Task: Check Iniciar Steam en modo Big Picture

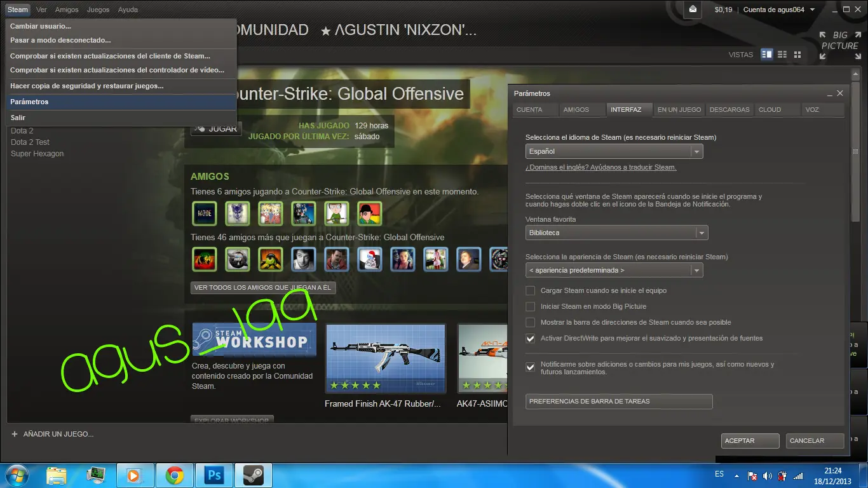Action: click(x=530, y=306)
